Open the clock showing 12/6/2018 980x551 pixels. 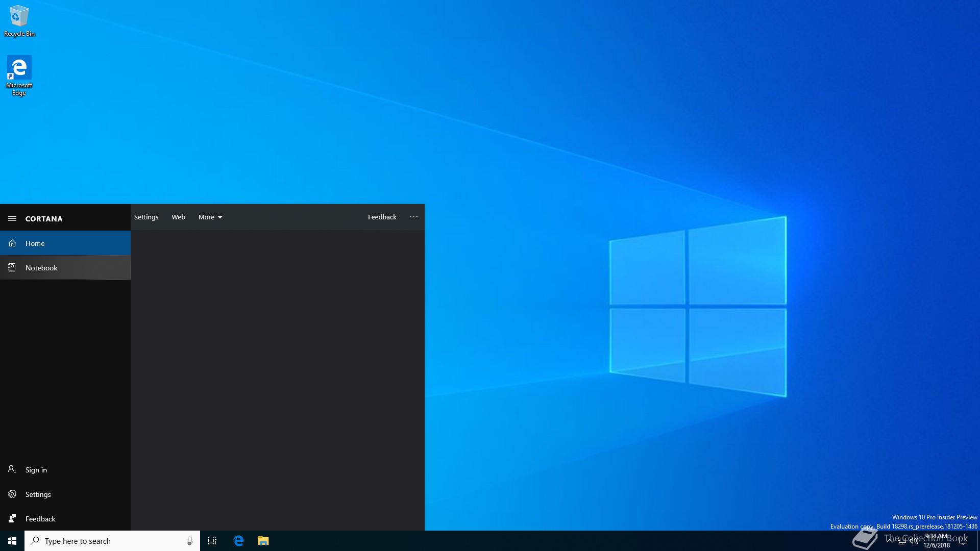[937, 541]
